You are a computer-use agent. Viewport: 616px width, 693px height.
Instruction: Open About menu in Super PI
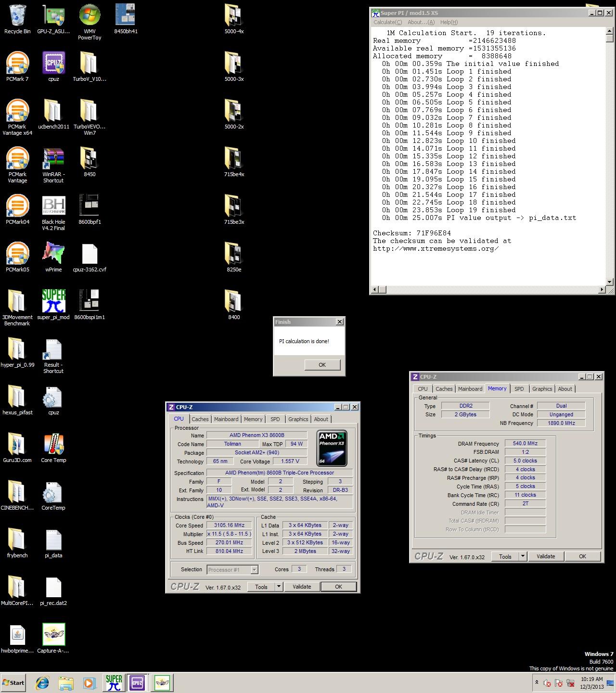pyautogui.click(x=421, y=22)
